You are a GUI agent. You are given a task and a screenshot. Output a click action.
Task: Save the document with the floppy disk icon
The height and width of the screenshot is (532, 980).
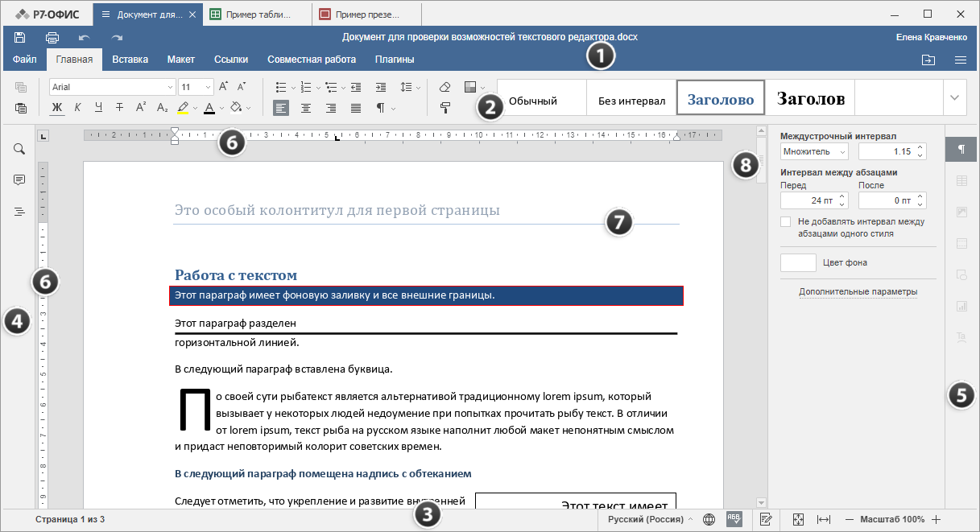20,37
